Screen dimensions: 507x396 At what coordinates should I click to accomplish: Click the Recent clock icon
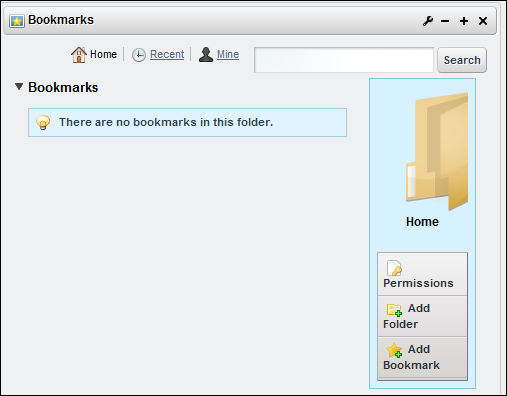(x=139, y=55)
